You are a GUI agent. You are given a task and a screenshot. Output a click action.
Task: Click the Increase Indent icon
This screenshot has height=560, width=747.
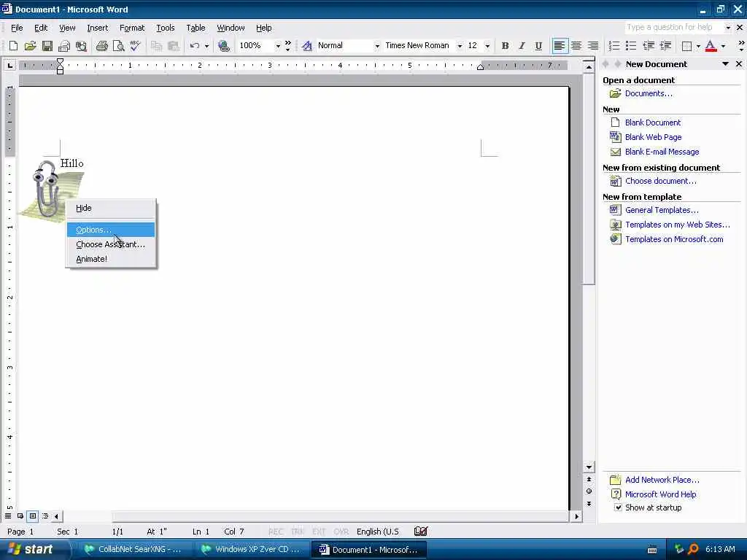click(665, 46)
